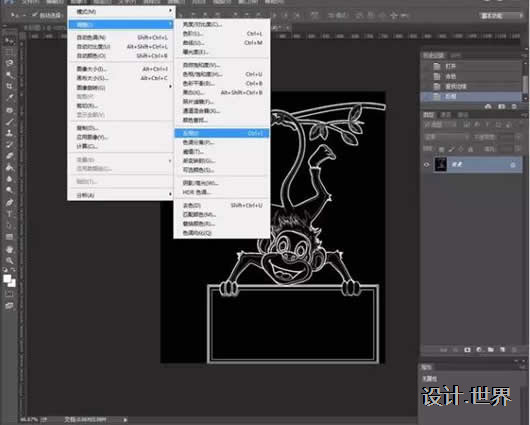Click the foreground color swatch
This screenshot has height=425, width=530.
7,279
